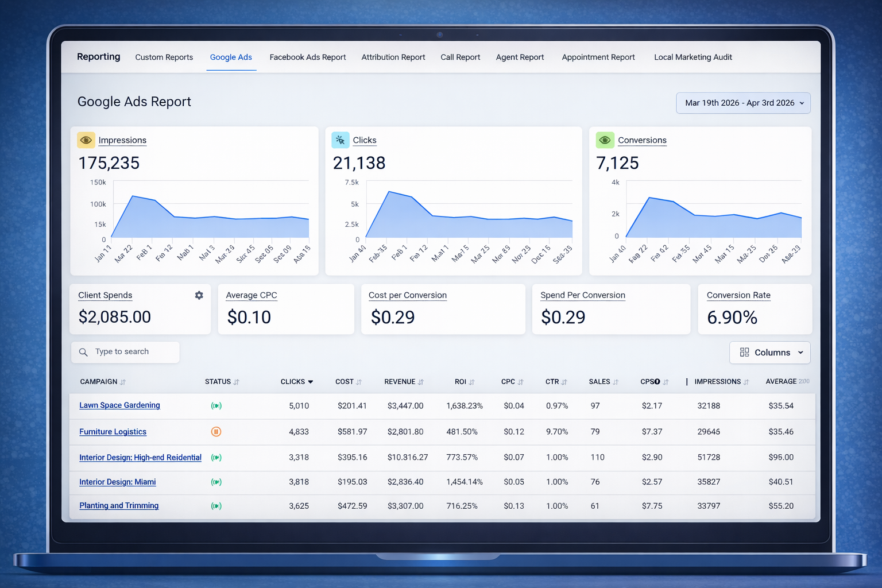882x588 pixels.
Task: Click the search magnifier icon
Action: (x=84, y=351)
